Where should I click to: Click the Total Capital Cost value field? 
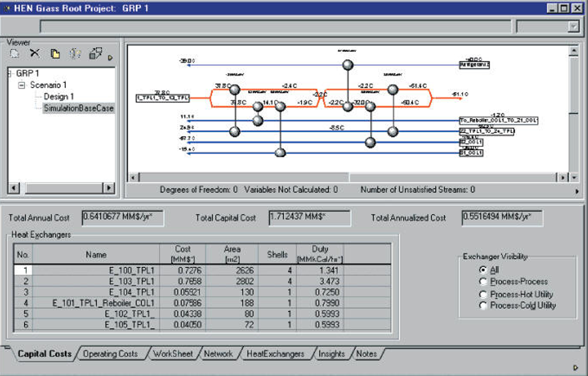click(309, 218)
